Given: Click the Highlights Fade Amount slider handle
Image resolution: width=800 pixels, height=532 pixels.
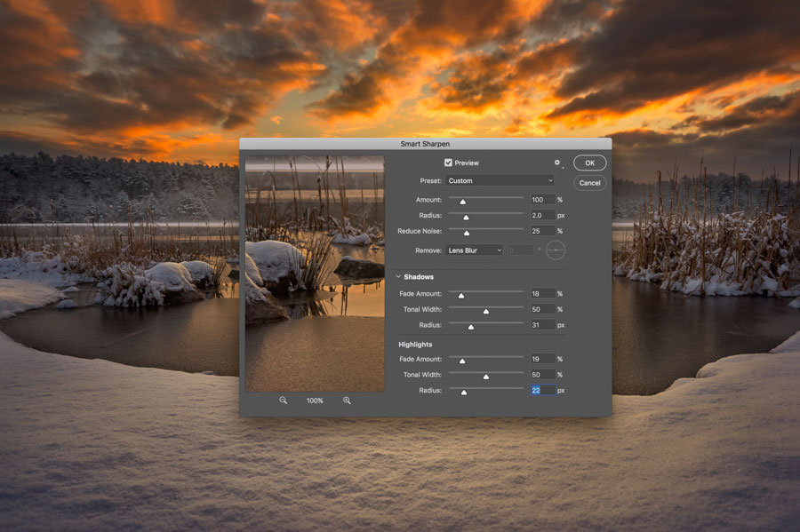Looking at the screenshot, I should tap(462, 361).
